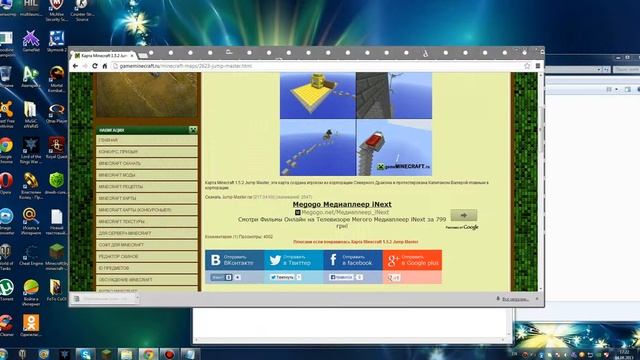This screenshot has width=640, height=360.
Task: Click the Jump Master map screenshot thumbnail
Action: pos(356,124)
